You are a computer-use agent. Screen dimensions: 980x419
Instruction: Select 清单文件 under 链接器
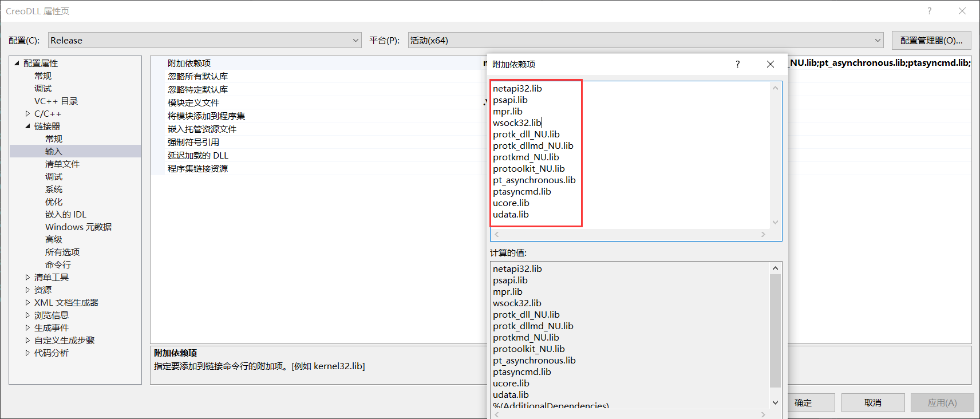(x=62, y=164)
